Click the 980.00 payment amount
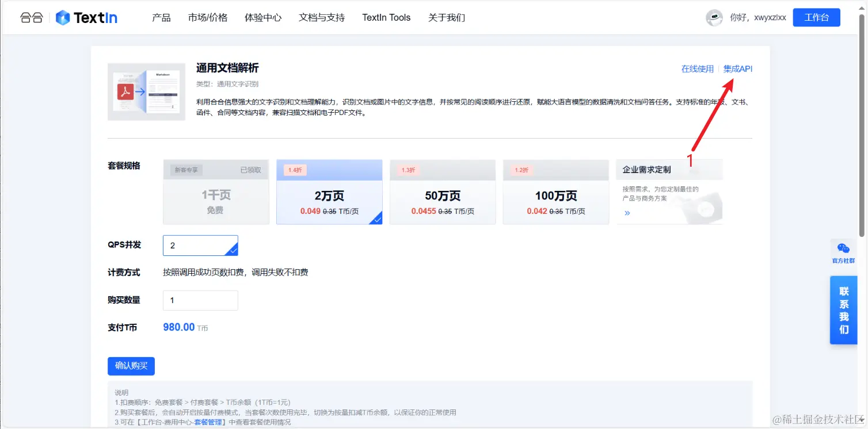 (x=179, y=327)
